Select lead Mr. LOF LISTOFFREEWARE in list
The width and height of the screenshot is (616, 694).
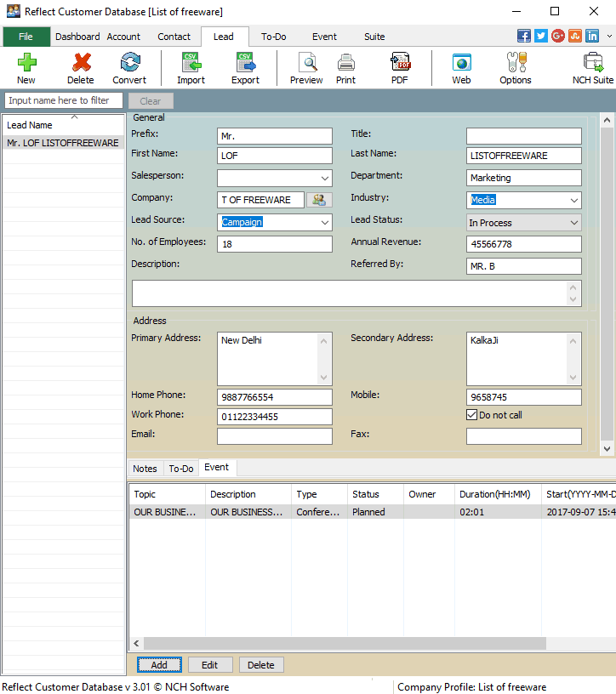point(63,143)
